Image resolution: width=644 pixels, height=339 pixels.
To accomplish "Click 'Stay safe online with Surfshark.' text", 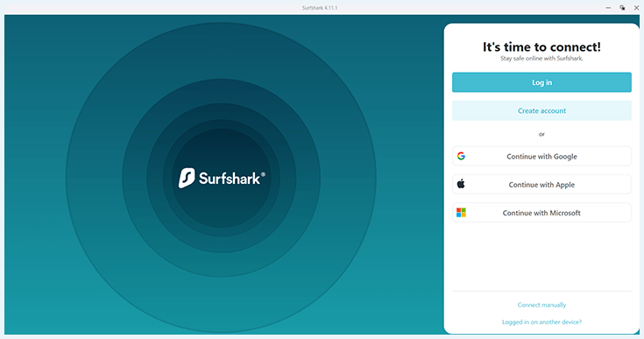I will pyautogui.click(x=541, y=59).
